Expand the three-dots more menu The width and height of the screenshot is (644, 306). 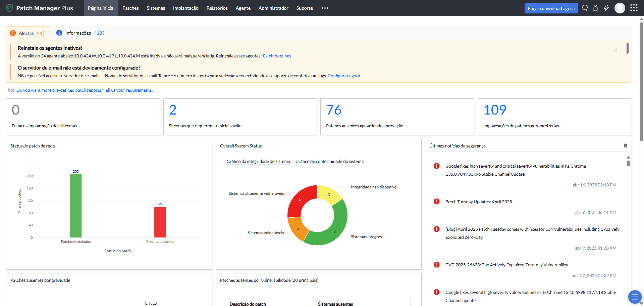(x=325, y=8)
